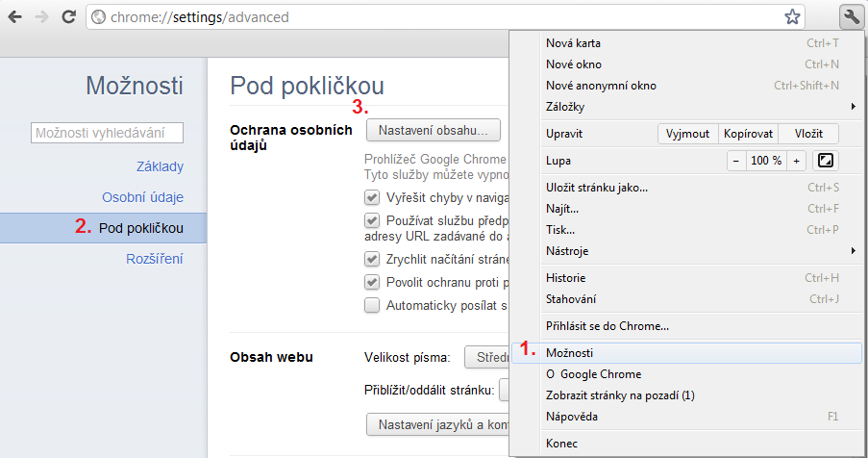868x458 pixels.
Task: Open the Velikost písma dropdown
Action: tap(486, 358)
